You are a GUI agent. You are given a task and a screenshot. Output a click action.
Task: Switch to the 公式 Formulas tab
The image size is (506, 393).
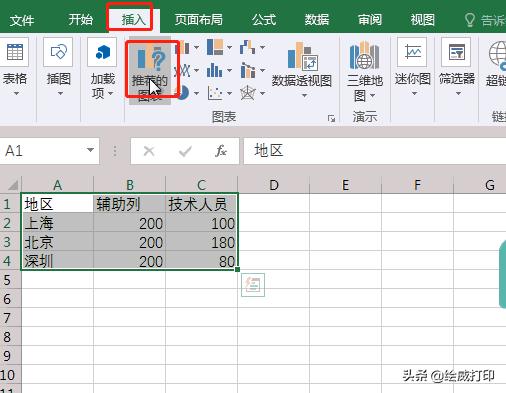pos(264,20)
